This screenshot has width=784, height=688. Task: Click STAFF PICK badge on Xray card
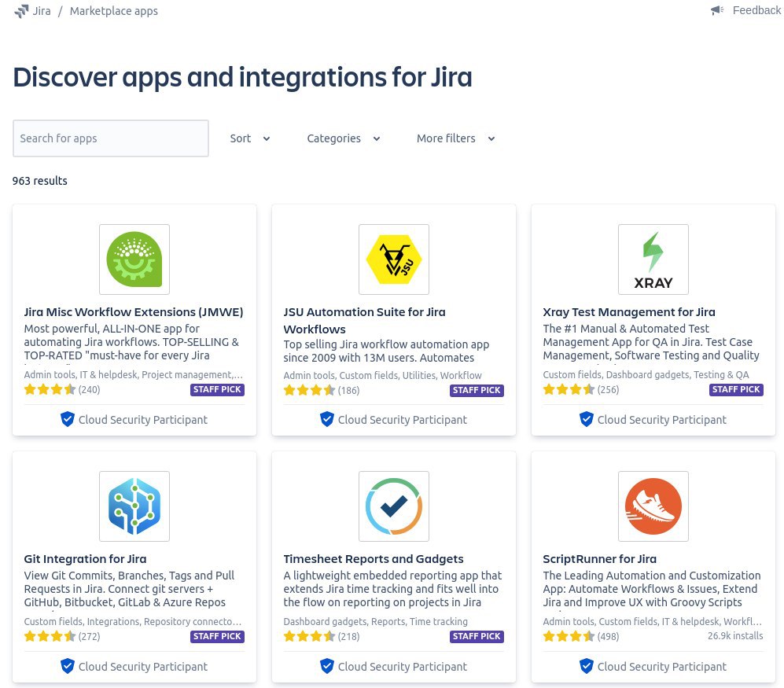coord(737,389)
